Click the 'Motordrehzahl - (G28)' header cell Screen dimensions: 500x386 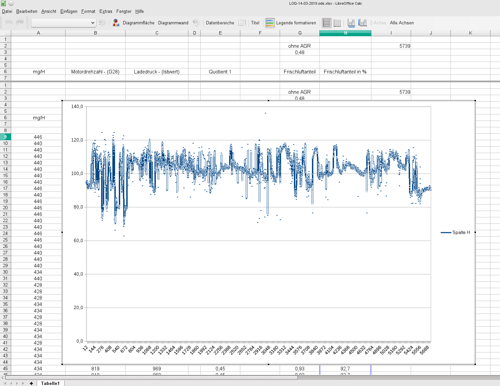coord(95,72)
